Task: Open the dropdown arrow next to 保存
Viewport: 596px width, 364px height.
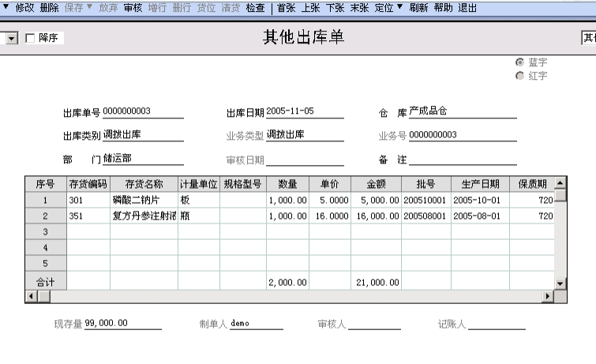Action: point(90,6)
